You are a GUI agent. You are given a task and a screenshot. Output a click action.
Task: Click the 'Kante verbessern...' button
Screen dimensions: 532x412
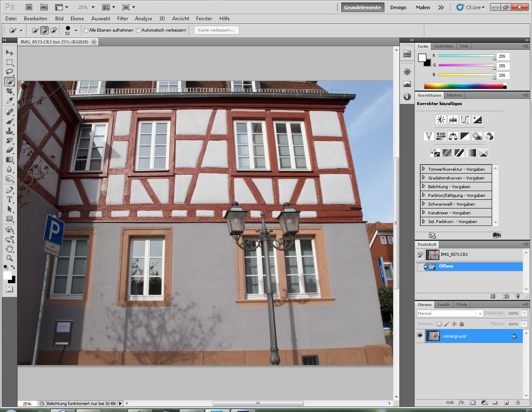pyautogui.click(x=217, y=30)
